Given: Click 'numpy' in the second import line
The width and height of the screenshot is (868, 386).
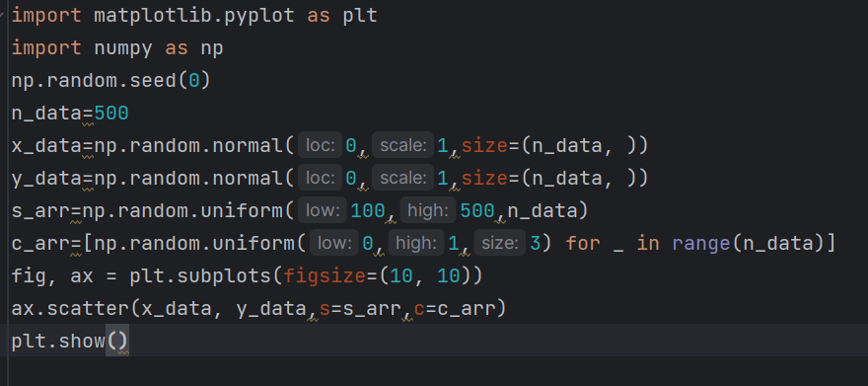Looking at the screenshot, I should [123, 48].
